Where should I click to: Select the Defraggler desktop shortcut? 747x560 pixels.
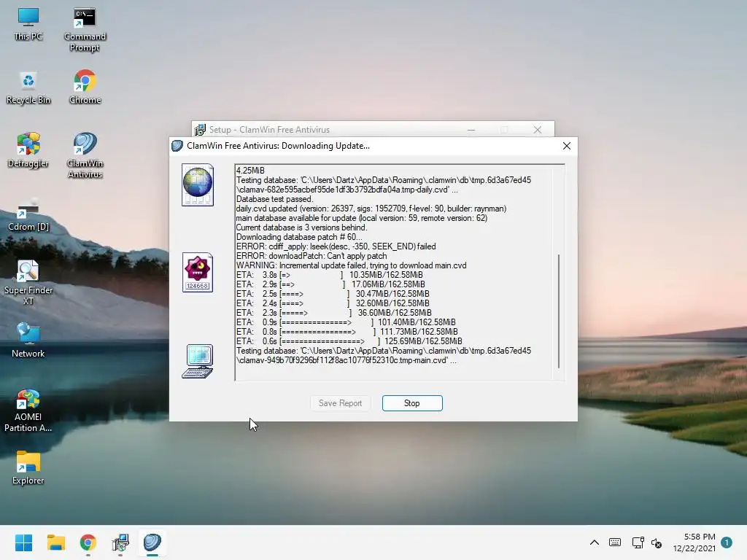coord(28,150)
